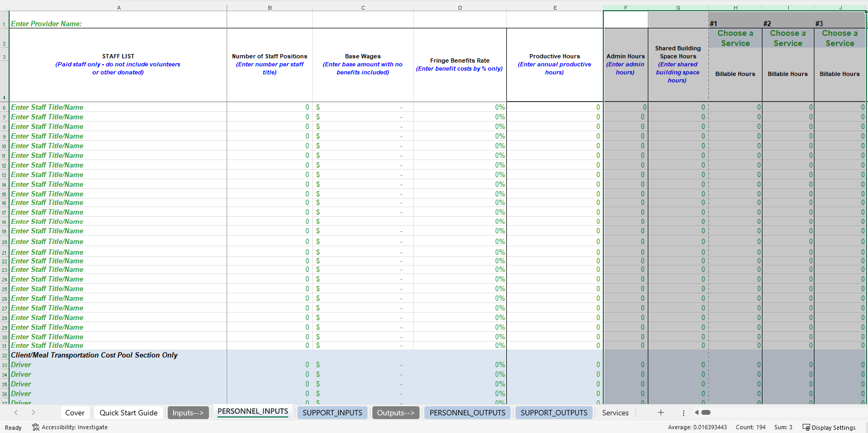Screen dimensions: 868x433
Task: Click Fringe Benefits Rate header cell
Action: (x=460, y=64)
